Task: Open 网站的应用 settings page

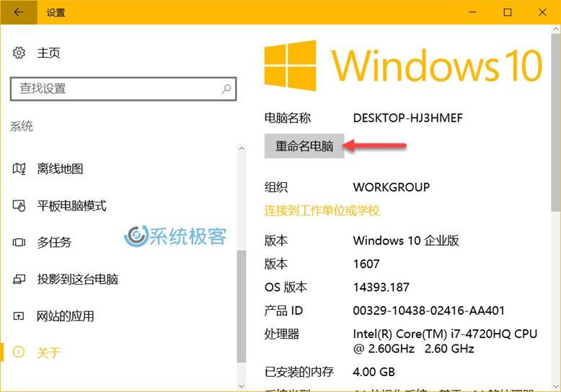Action: click(66, 316)
